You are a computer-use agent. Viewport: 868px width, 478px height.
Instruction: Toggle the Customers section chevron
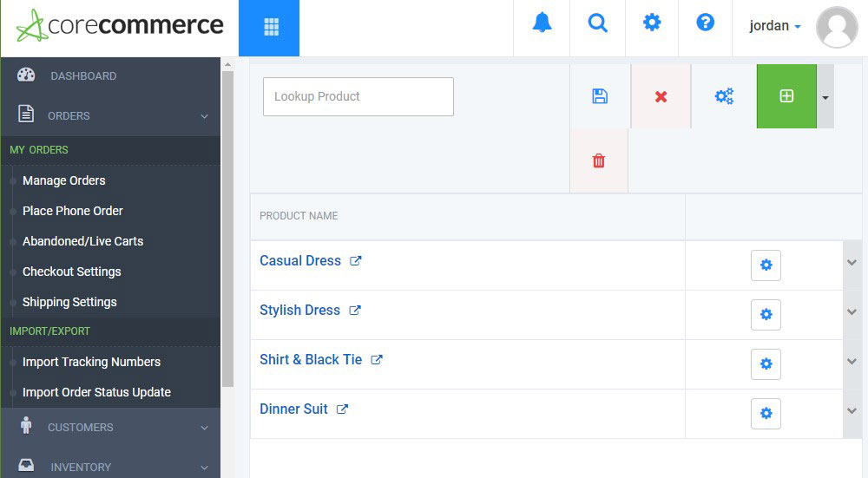pos(204,428)
